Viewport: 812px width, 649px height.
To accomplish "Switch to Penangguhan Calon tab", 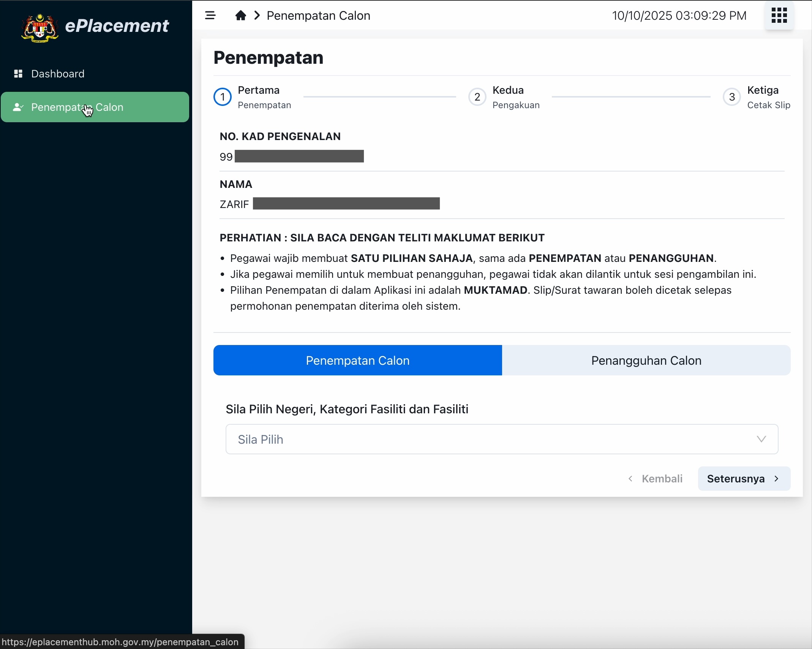I will click(x=646, y=360).
